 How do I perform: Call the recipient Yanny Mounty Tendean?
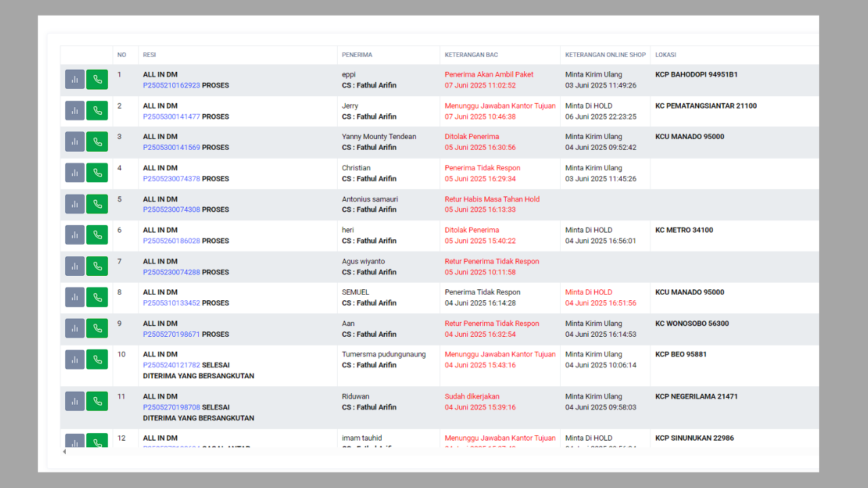click(97, 142)
